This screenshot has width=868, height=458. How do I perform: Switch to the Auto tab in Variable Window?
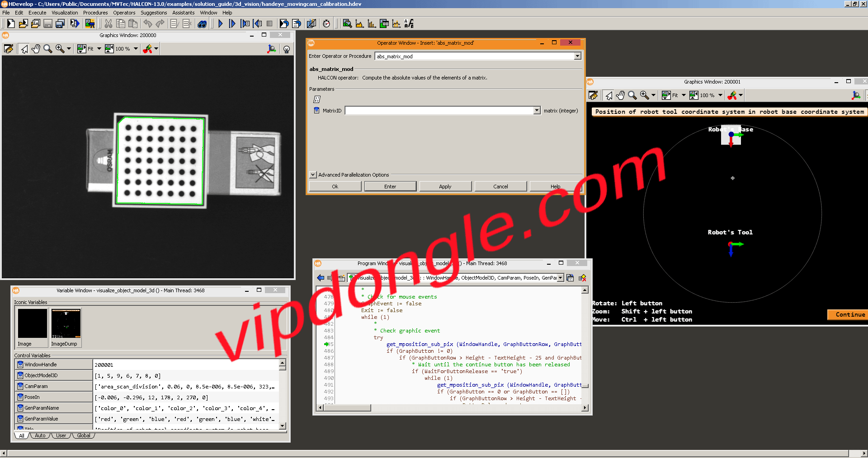(x=40, y=435)
